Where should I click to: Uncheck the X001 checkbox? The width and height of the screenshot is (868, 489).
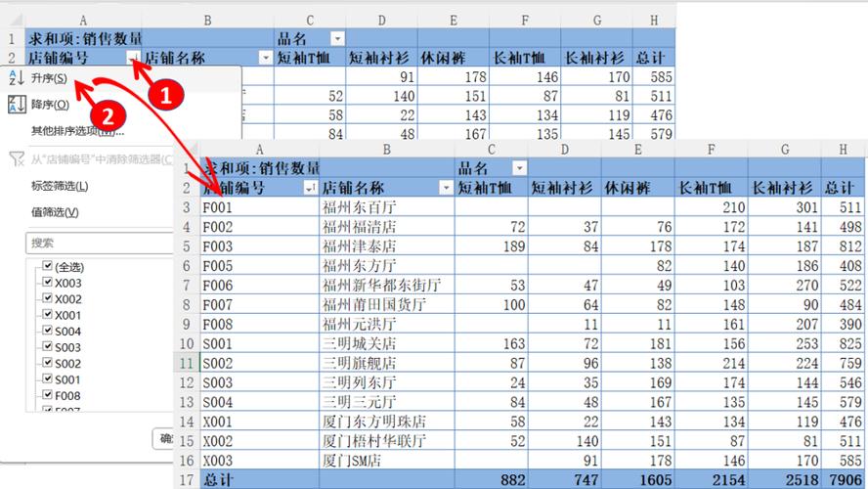[x=47, y=314]
